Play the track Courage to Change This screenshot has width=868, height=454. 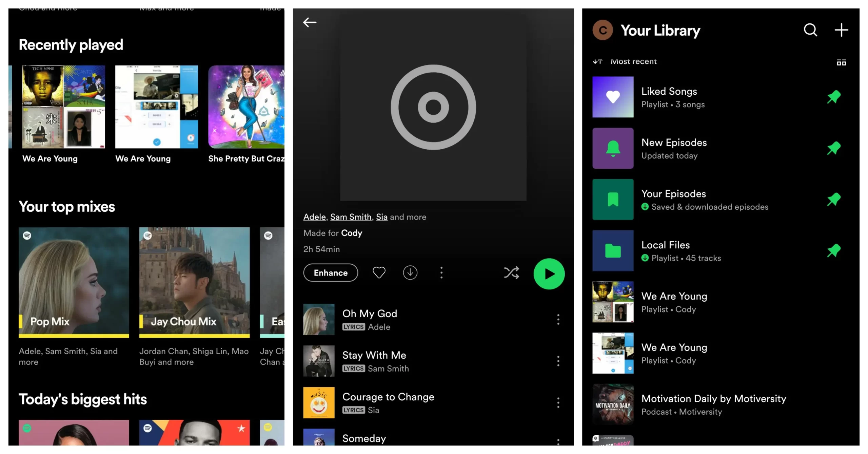tap(433, 403)
